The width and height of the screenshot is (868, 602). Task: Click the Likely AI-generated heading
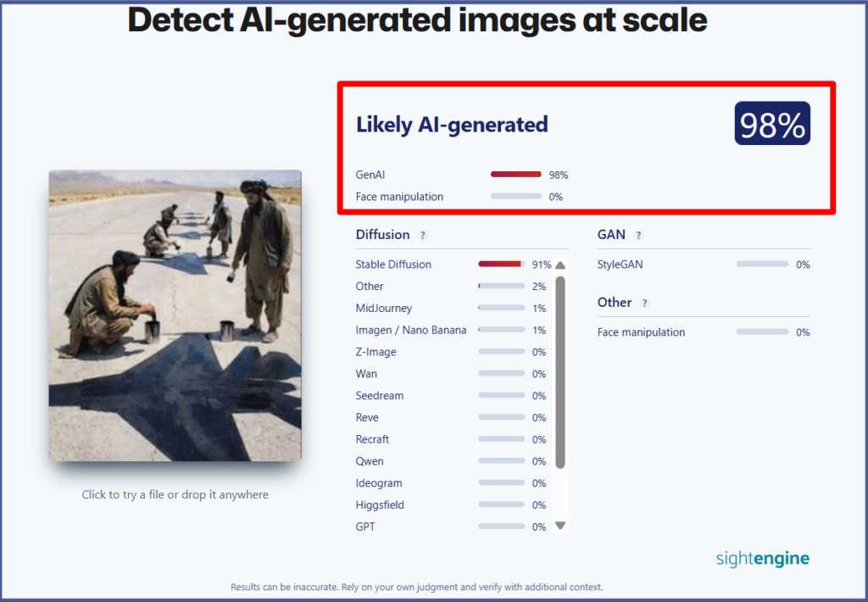(x=452, y=125)
